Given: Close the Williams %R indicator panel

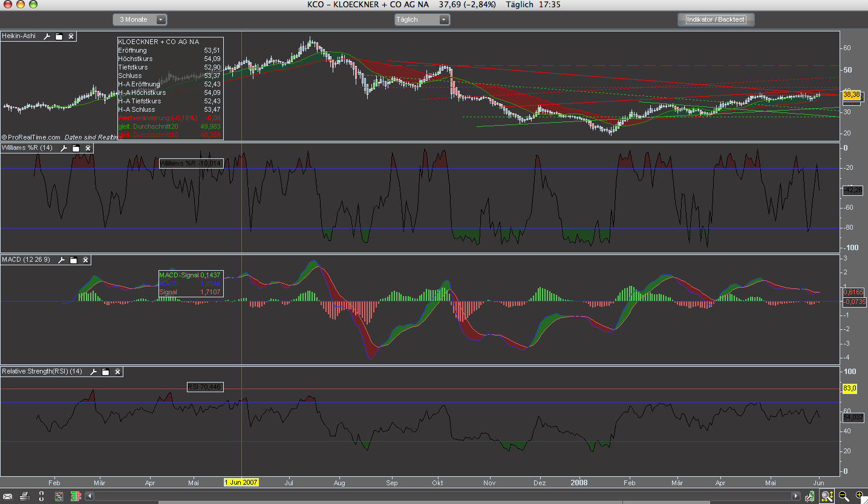Looking at the screenshot, I should (88, 148).
